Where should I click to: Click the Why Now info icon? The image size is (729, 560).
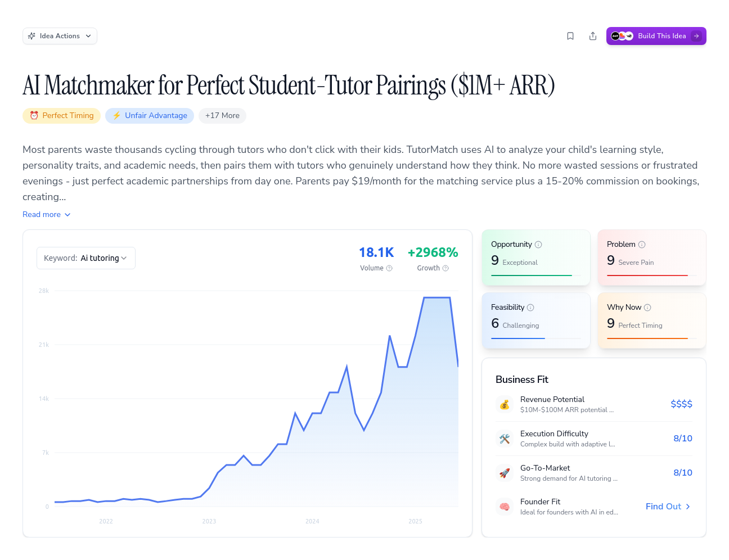click(647, 308)
